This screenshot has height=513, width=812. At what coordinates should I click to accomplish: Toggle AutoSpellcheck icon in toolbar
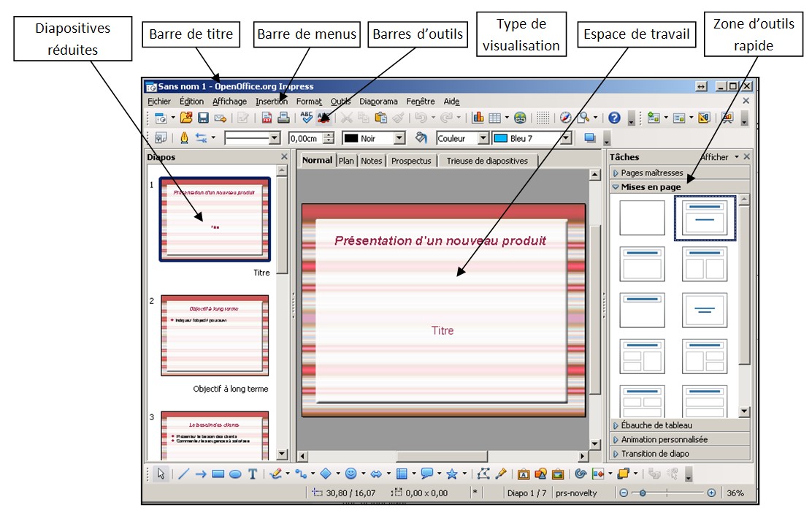click(x=323, y=118)
